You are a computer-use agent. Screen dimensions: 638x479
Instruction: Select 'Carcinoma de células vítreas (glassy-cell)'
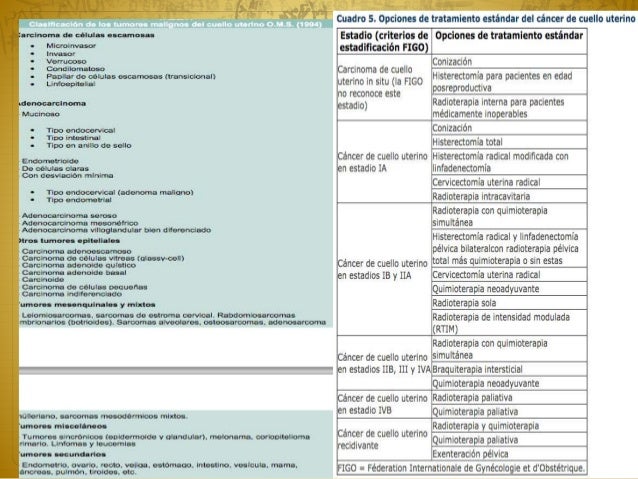pos(103,258)
